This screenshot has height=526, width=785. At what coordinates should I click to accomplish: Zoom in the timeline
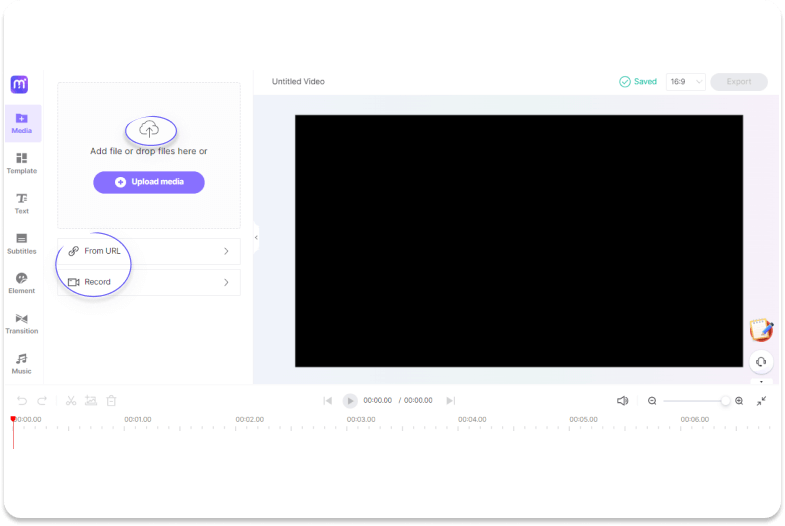[739, 401]
